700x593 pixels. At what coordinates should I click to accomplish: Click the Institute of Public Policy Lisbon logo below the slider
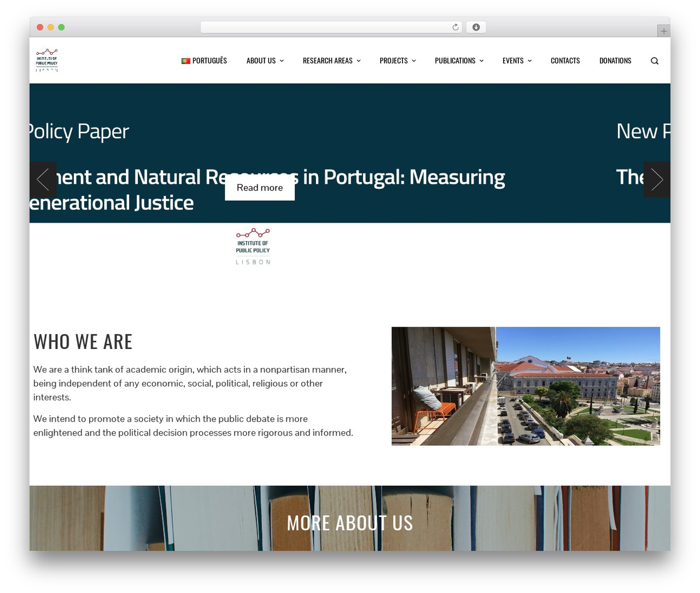[x=253, y=247]
